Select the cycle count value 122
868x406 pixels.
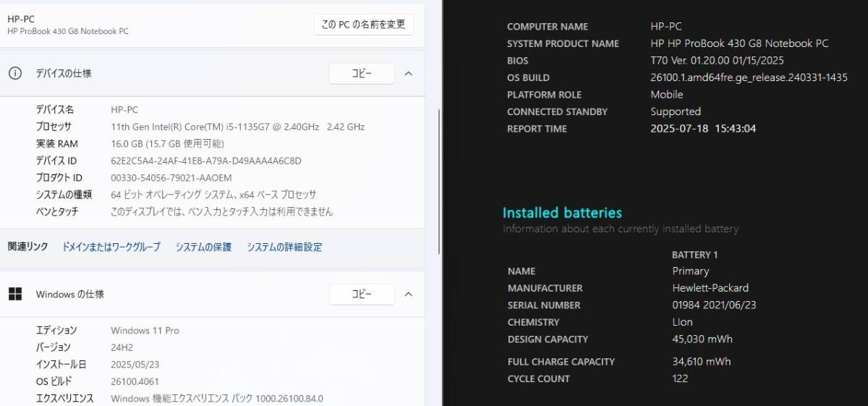680,378
